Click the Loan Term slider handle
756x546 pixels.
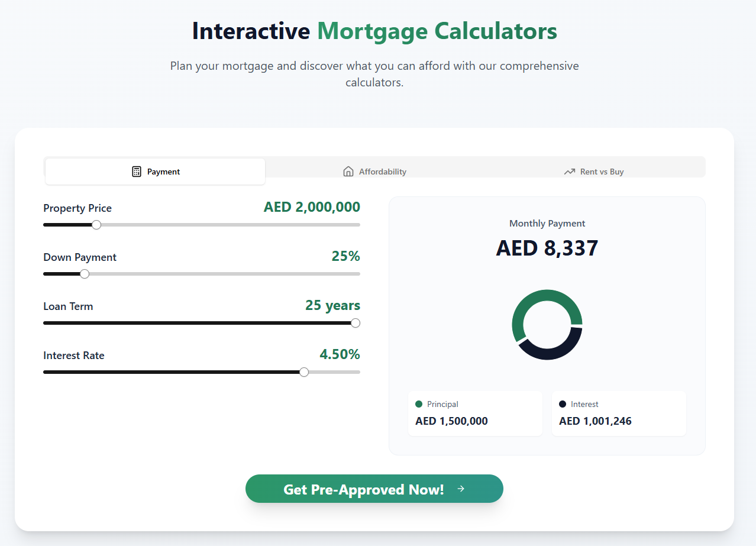click(356, 323)
